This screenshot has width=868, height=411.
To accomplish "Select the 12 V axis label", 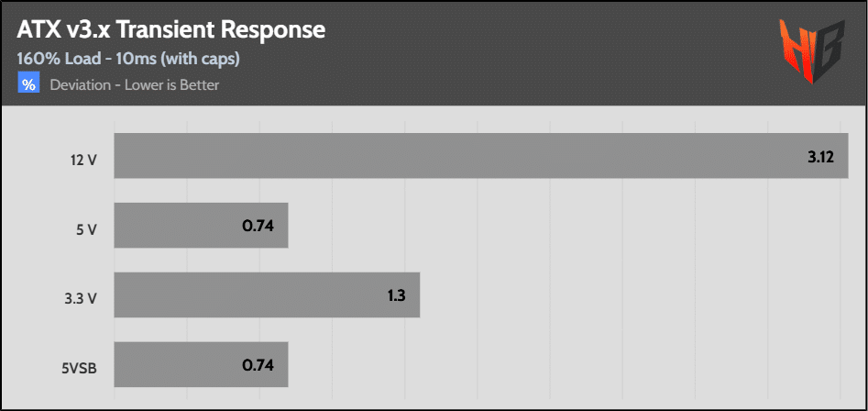I will (83, 160).
